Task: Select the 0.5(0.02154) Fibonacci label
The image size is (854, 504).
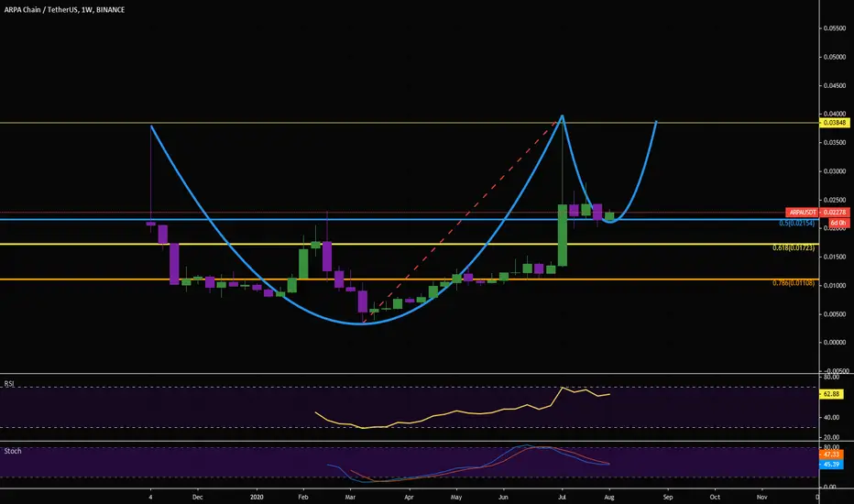Action: point(797,224)
